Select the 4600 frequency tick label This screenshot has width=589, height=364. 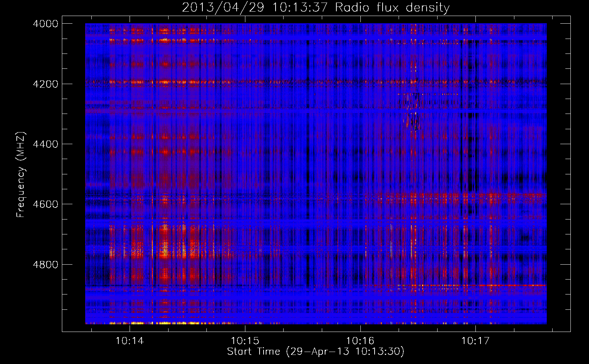pyautogui.click(x=46, y=204)
